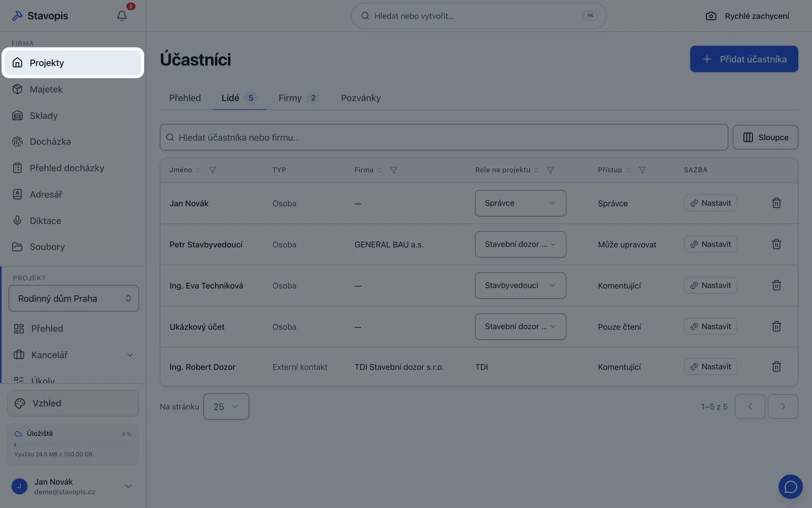Expand the Jan Novák account menu
This screenshot has width=812, height=508.
pyautogui.click(x=73, y=486)
